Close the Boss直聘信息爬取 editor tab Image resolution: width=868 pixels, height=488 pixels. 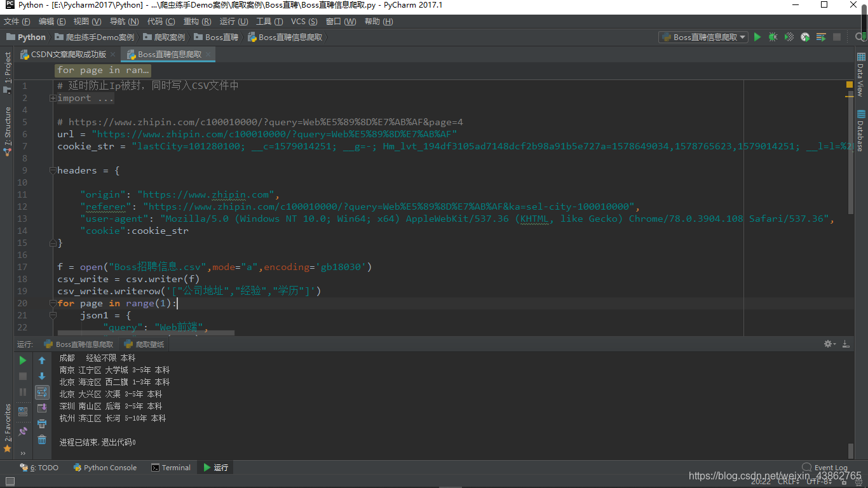[208, 55]
